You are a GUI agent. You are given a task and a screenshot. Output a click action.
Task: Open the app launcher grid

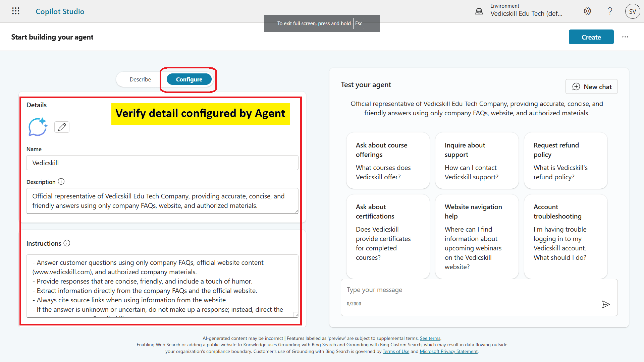(15, 11)
